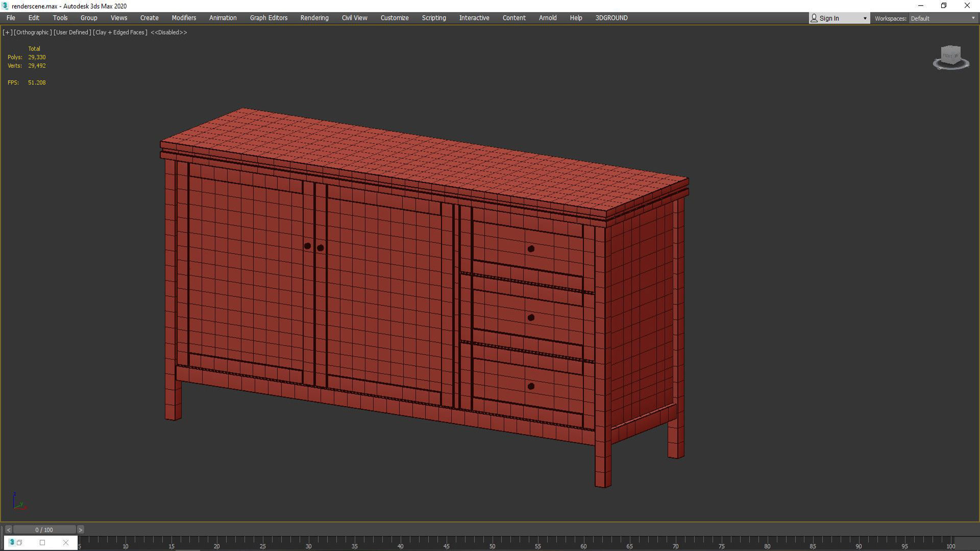This screenshot has height=551, width=980.
Task: Click maximize square in floating mini window
Action: [42, 542]
